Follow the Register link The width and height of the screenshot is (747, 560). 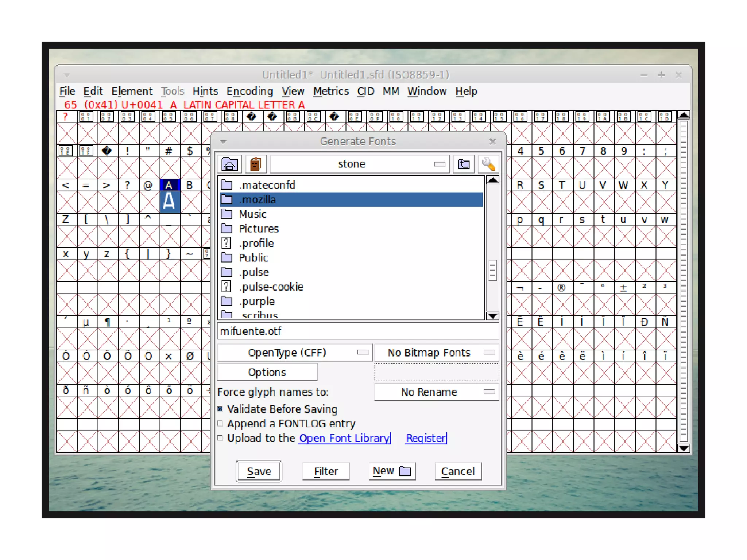pyautogui.click(x=426, y=438)
